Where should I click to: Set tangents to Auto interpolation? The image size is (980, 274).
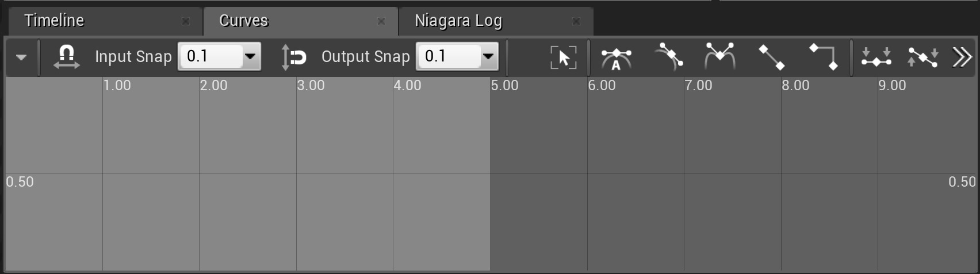click(616, 57)
